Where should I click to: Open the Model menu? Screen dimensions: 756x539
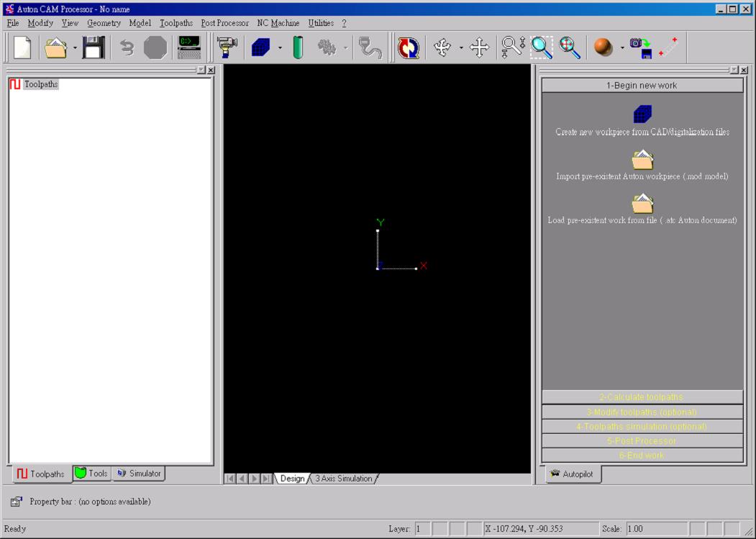[x=140, y=23]
